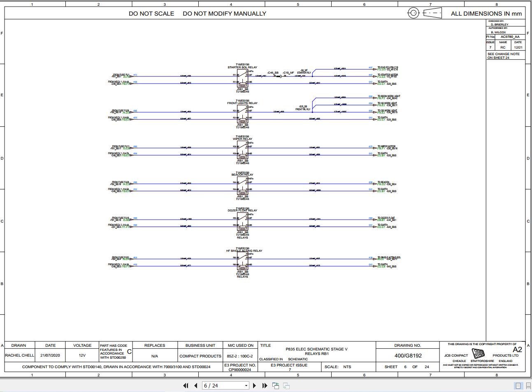Click the title P835 ELEC SCHEMATIC STAGE V
The height and width of the screenshot is (392, 532).
pyautogui.click(x=316, y=349)
